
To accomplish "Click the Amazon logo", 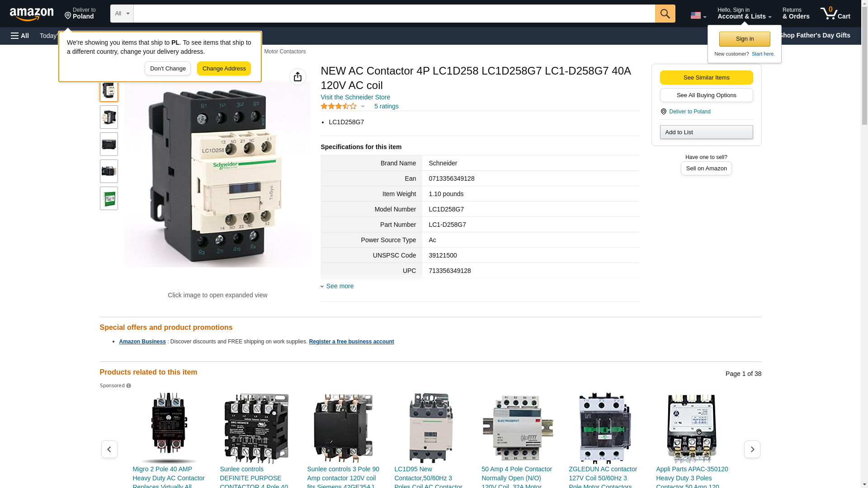I will coord(32,14).
